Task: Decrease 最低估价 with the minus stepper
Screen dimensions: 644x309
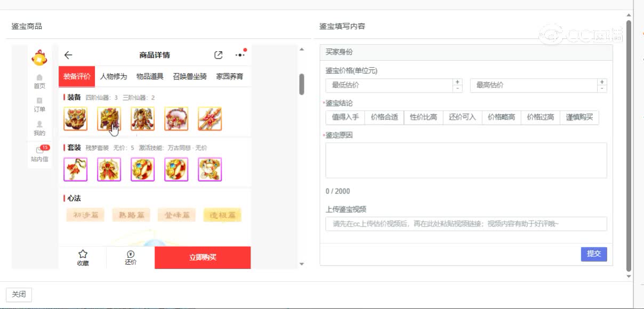Action: [x=457, y=89]
